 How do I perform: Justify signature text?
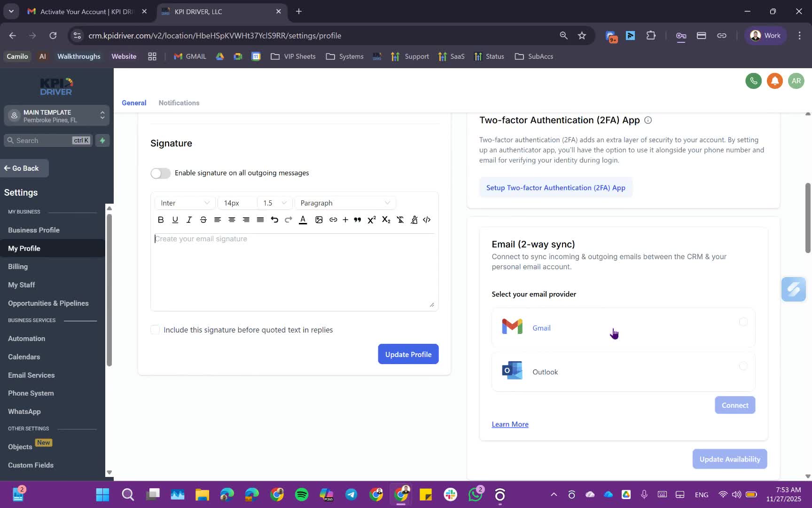coord(260,220)
